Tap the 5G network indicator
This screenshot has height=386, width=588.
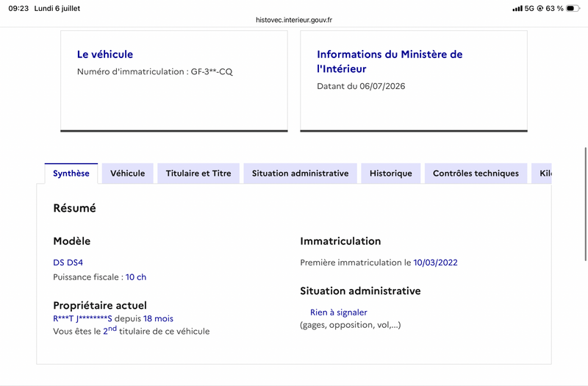click(x=529, y=8)
